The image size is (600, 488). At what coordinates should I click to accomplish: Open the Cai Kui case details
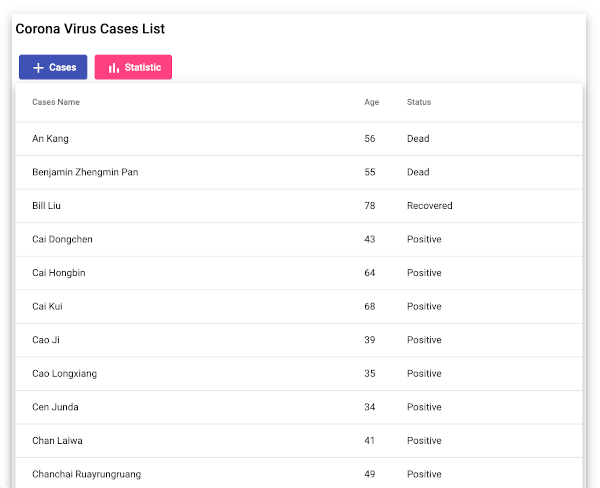tap(299, 307)
